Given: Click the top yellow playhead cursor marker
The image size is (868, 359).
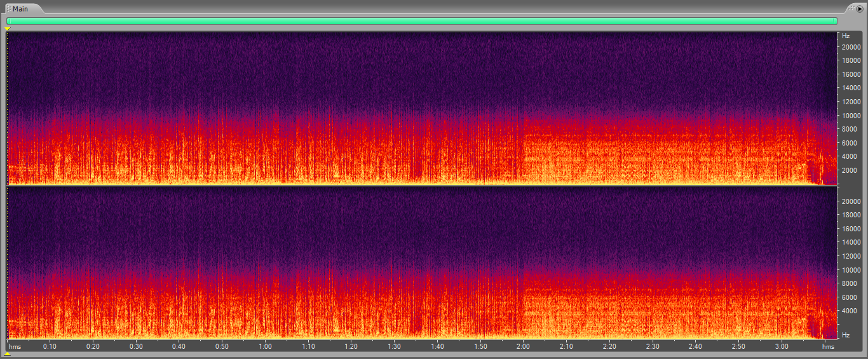Looking at the screenshot, I should pos(8,29).
